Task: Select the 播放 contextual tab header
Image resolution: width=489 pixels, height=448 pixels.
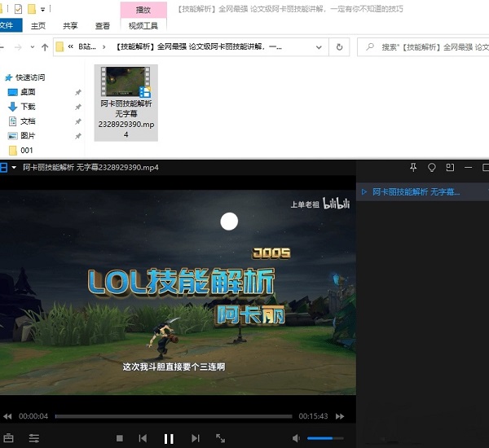Action: 143,10
